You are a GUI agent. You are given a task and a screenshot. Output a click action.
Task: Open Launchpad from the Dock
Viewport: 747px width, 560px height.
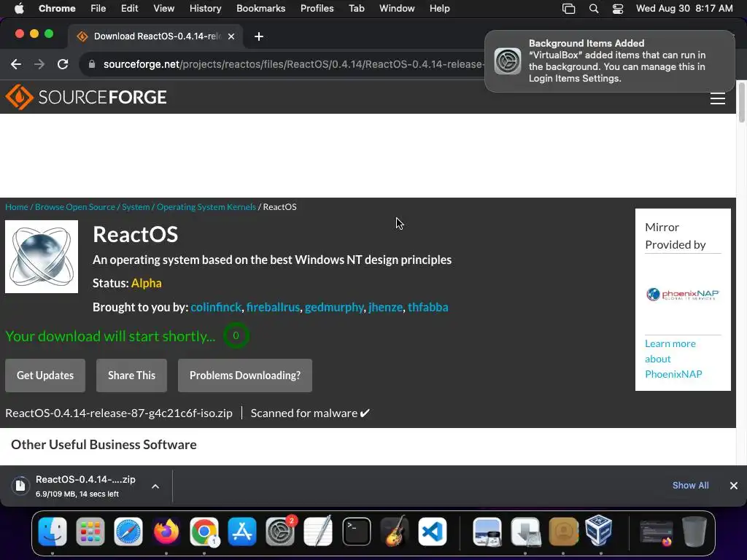coord(90,532)
